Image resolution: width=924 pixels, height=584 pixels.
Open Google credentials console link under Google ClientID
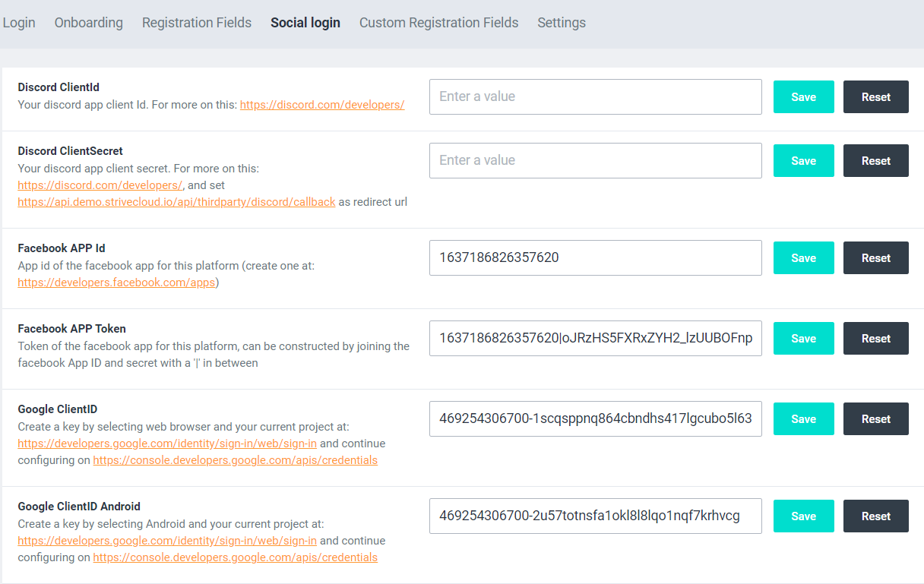pyautogui.click(x=235, y=460)
